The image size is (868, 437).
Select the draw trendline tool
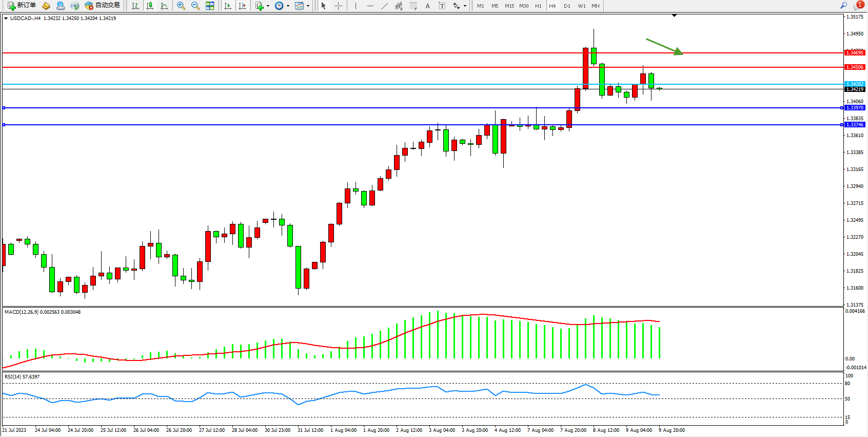click(385, 6)
